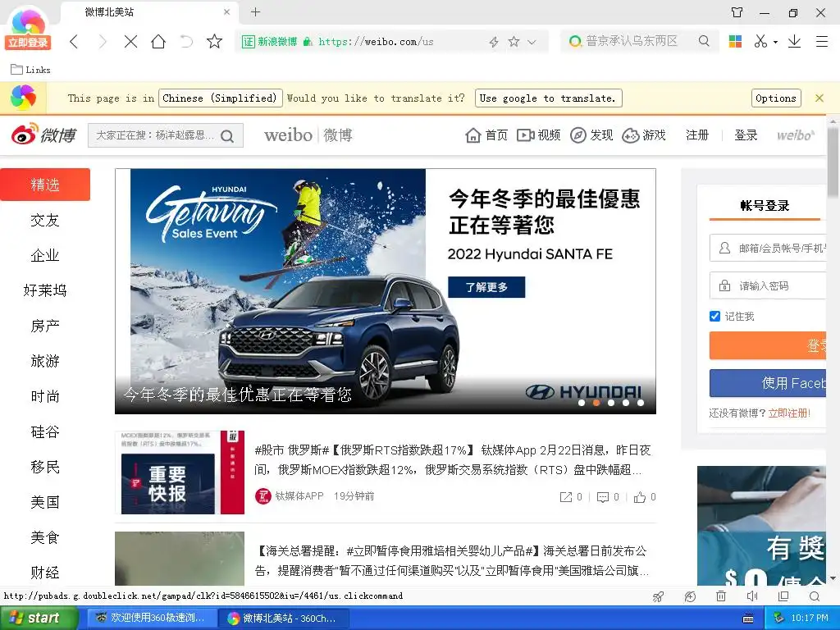Click the 请输入密码 password field
The image size is (840, 630).
click(768, 285)
